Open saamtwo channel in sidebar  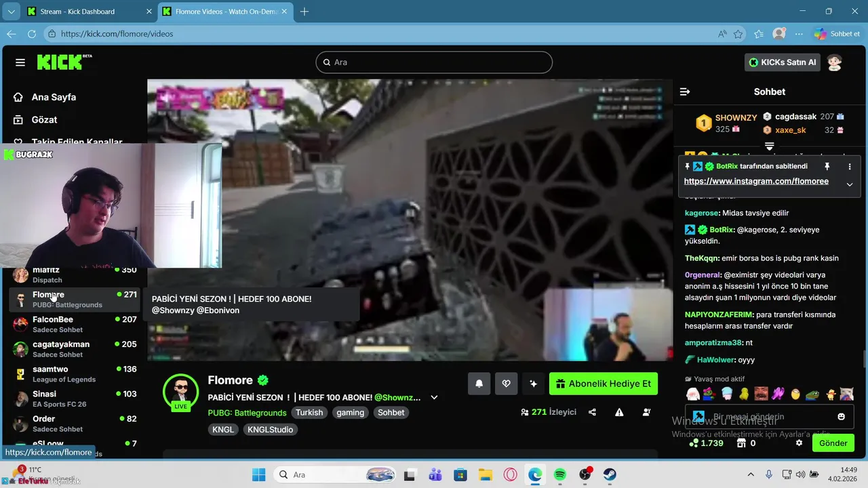(x=75, y=374)
